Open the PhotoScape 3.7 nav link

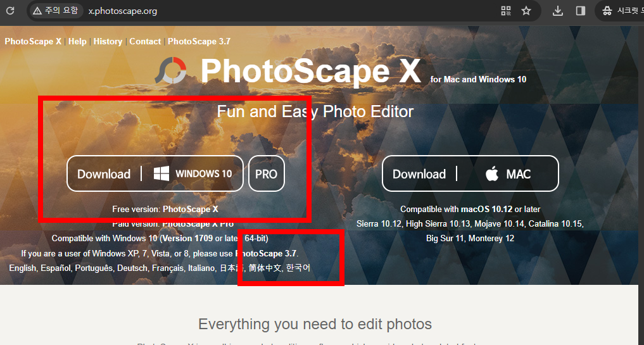click(x=199, y=42)
